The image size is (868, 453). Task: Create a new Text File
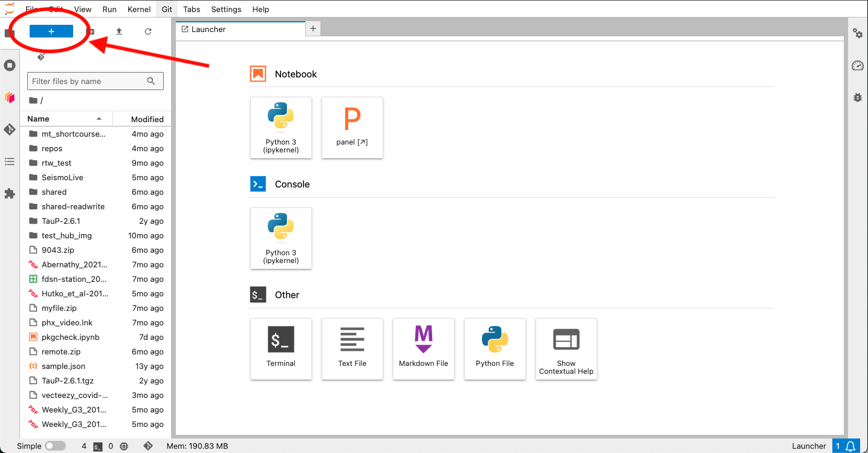point(352,349)
